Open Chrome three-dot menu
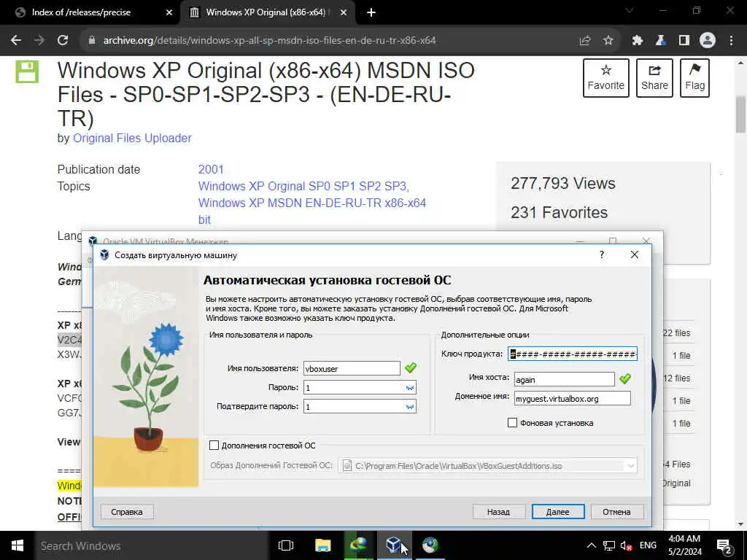 pos(731,41)
